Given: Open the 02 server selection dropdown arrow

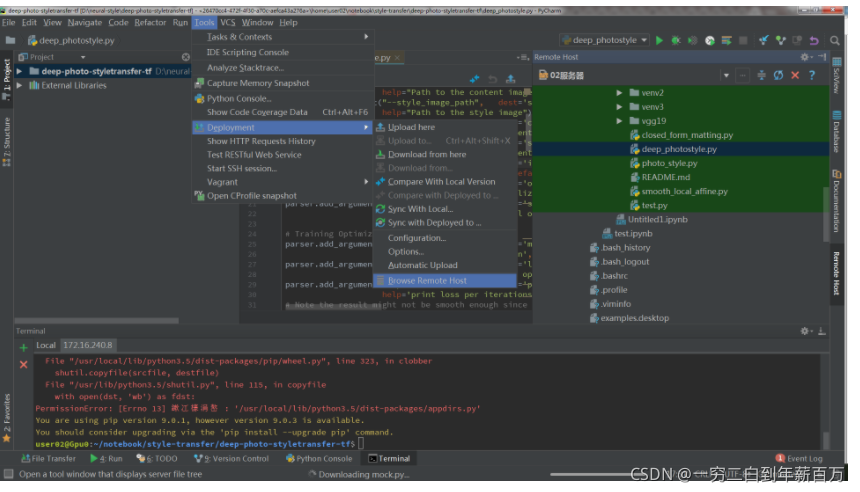Looking at the screenshot, I should tap(726, 76).
